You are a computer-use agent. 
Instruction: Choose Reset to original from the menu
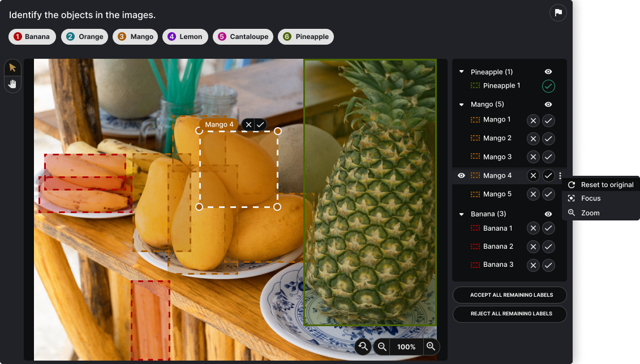coord(601,185)
